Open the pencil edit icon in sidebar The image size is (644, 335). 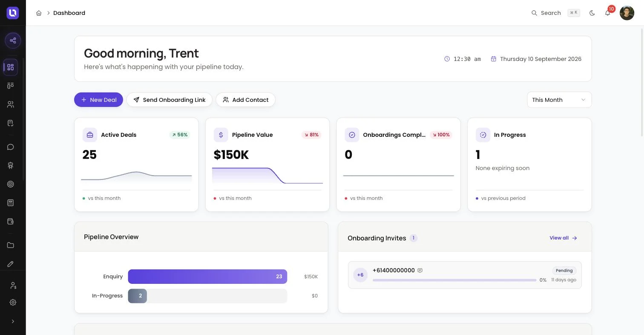11,264
